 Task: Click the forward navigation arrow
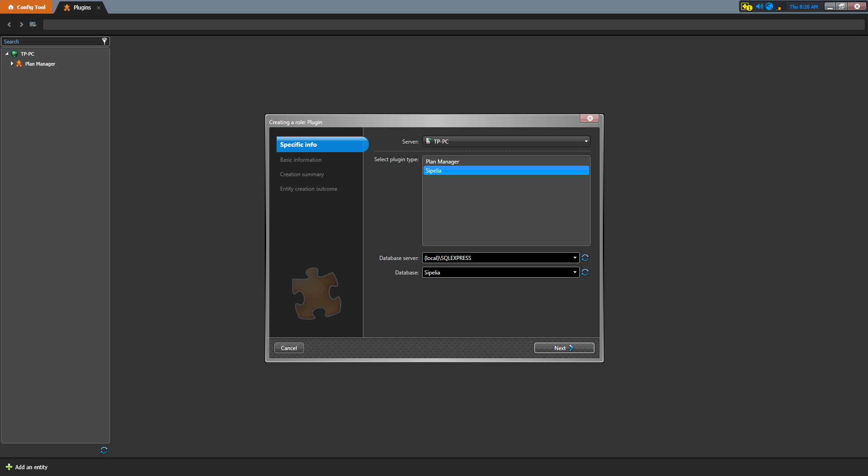(21, 24)
